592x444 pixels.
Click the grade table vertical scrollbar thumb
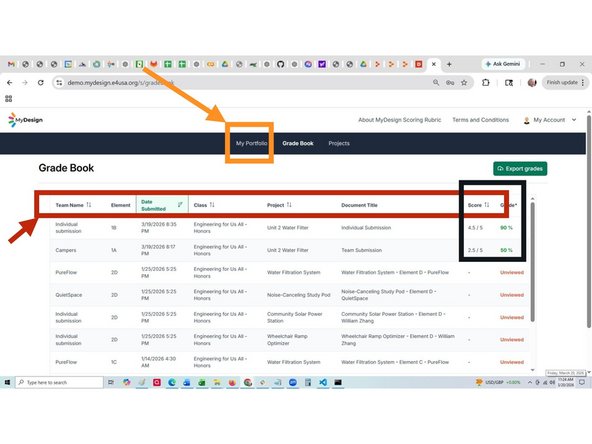(x=532, y=262)
